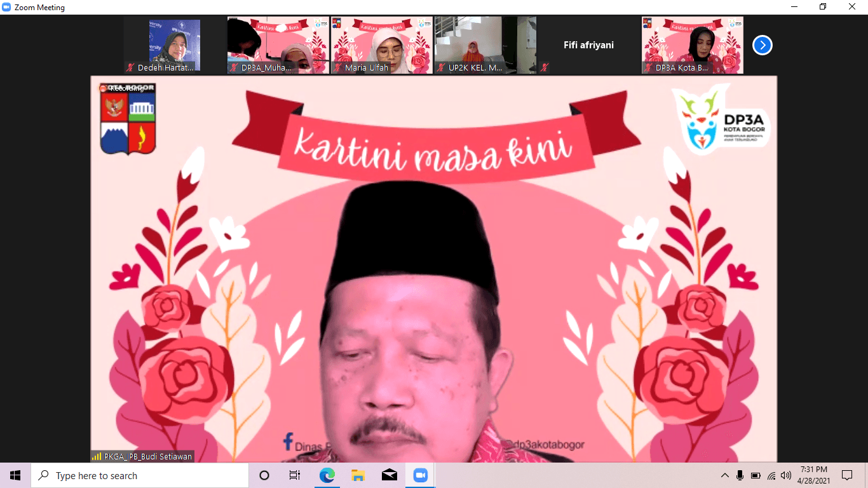Expand the hidden system tray icons

[x=724, y=475]
